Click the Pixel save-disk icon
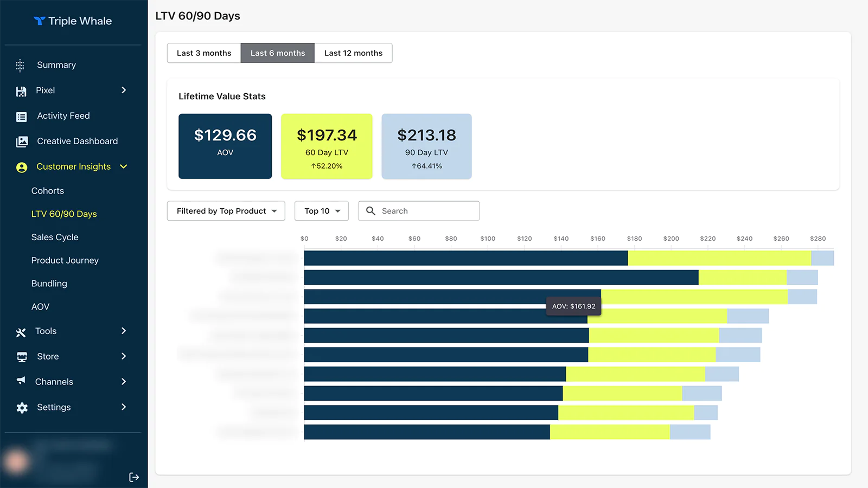The image size is (868, 488). click(21, 91)
